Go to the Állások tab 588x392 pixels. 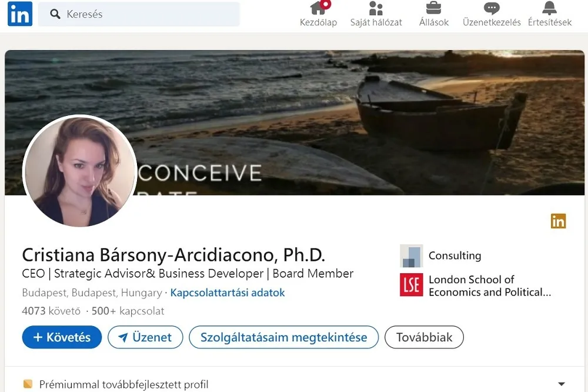(434, 14)
